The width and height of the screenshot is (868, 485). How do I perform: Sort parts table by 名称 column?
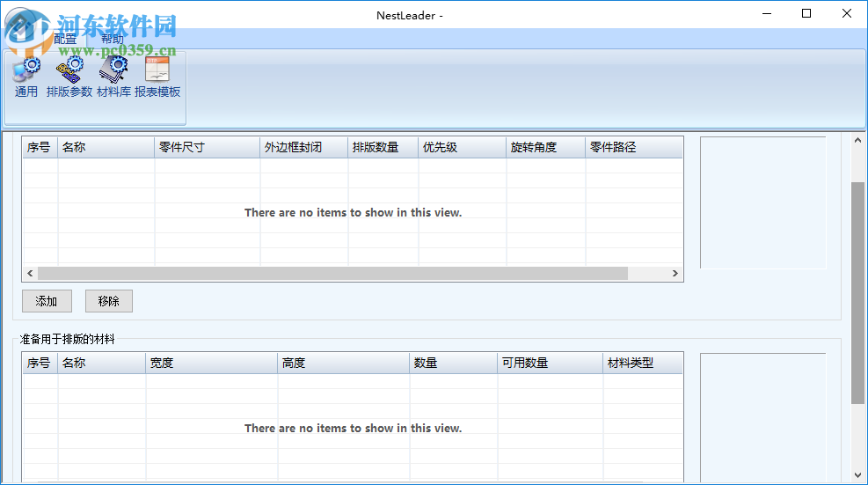[x=106, y=148]
